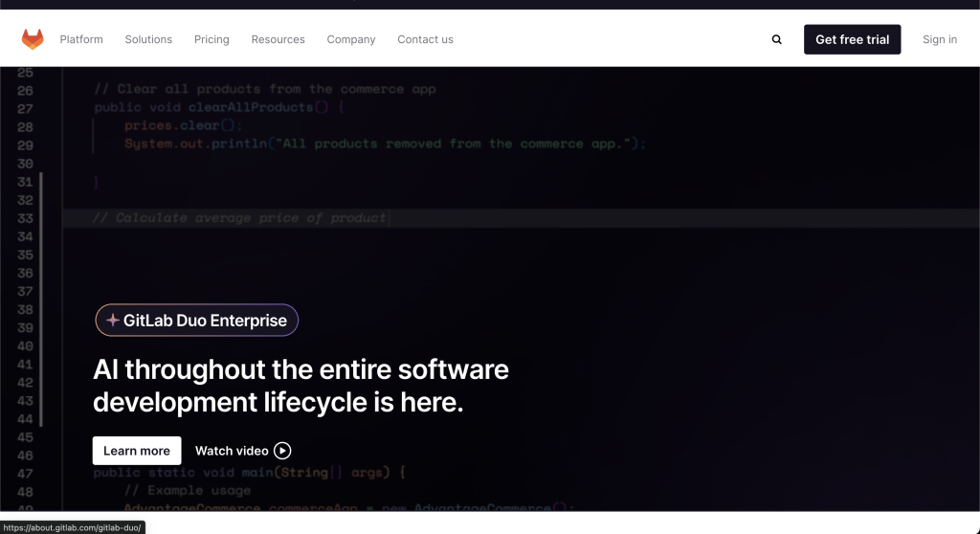The height and width of the screenshot is (534, 980).
Task: Expand the Solutions navigation menu
Action: 148,39
